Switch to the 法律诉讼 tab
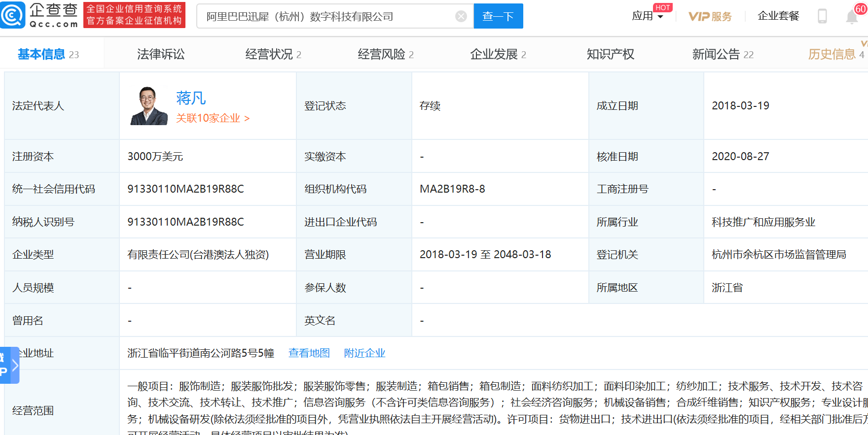This screenshot has height=435, width=868. click(161, 54)
